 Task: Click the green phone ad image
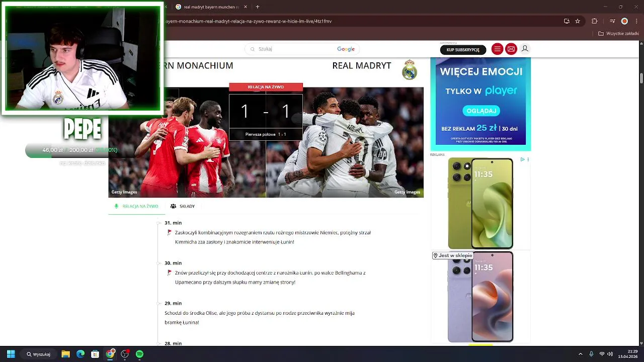click(480, 203)
